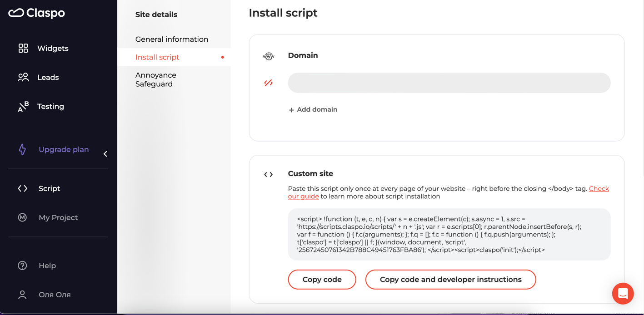Go to Leads section

pyautogui.click(x=48, y=77)
